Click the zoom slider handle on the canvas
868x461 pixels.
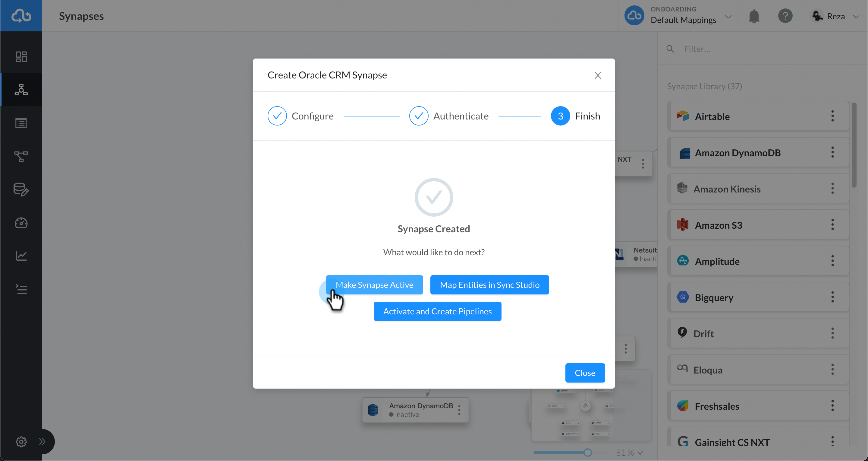(587, 453)
